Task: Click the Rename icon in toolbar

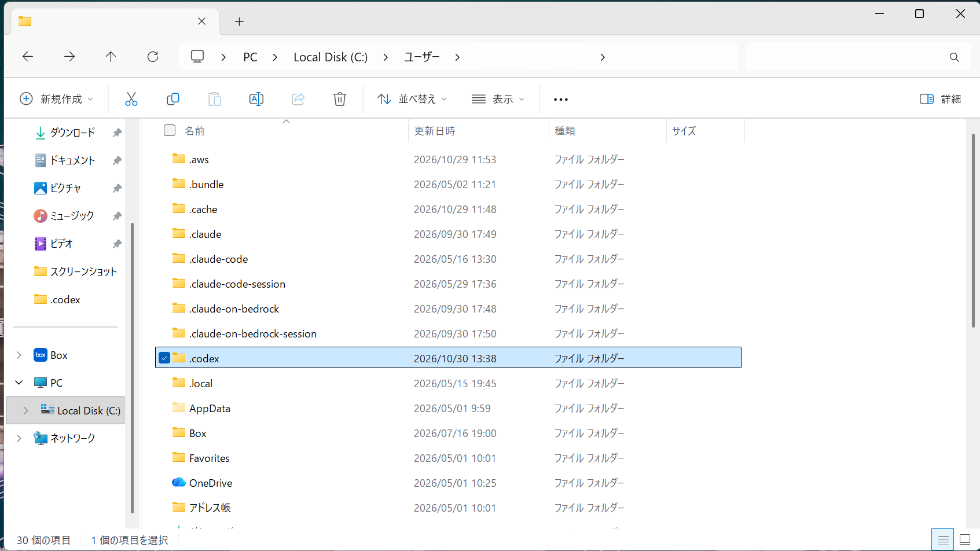Action: 256,99
